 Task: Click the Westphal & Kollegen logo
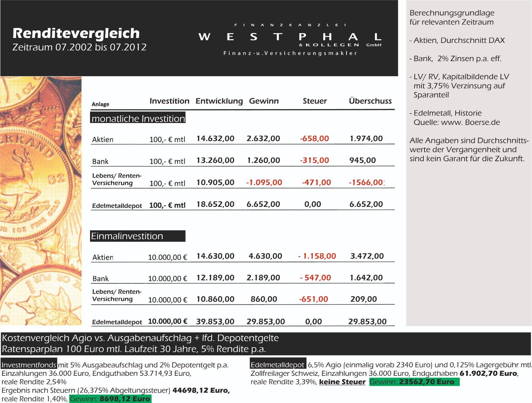click(290, 37)
